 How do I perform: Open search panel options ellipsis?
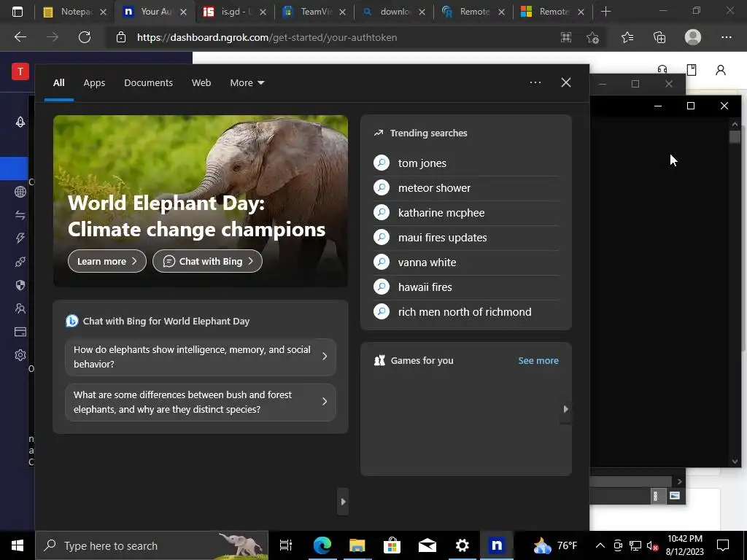click(535, 82)
